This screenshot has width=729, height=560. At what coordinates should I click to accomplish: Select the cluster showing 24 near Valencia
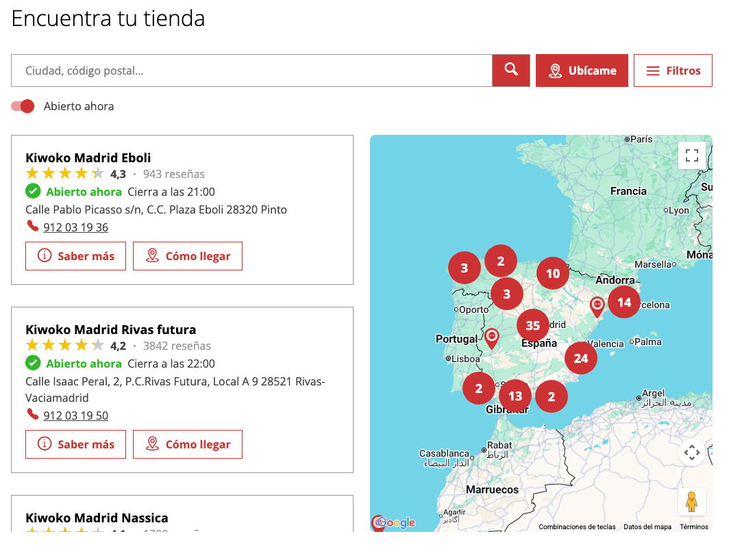[581, 357]
